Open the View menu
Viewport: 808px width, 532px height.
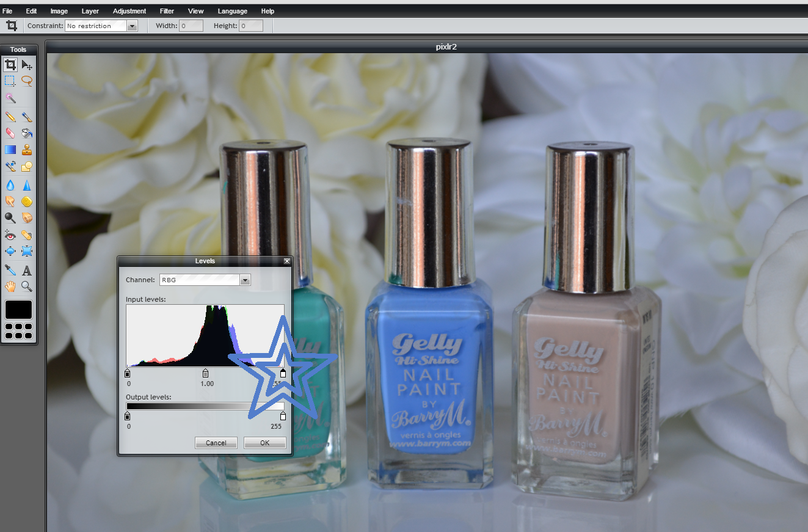tap(196, 11)
